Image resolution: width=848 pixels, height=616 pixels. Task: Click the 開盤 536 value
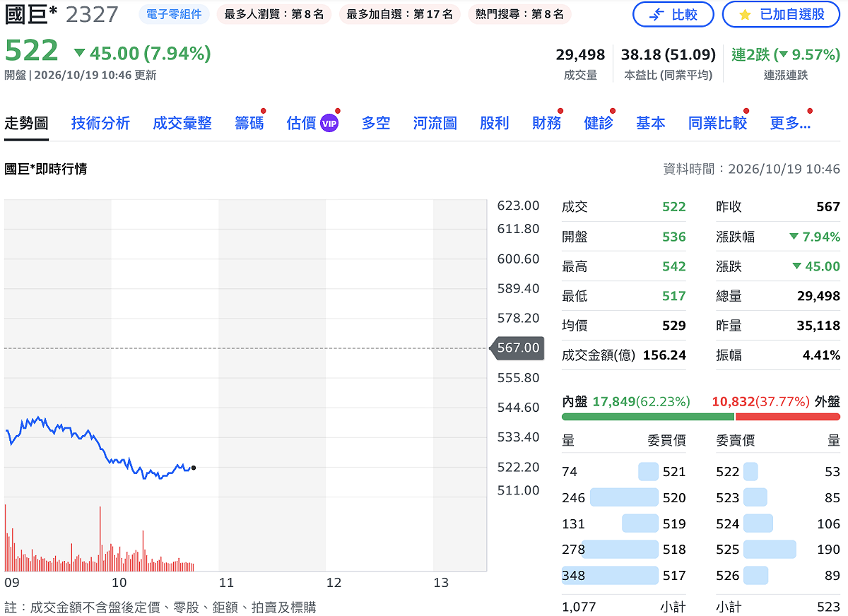coord(674,237)
